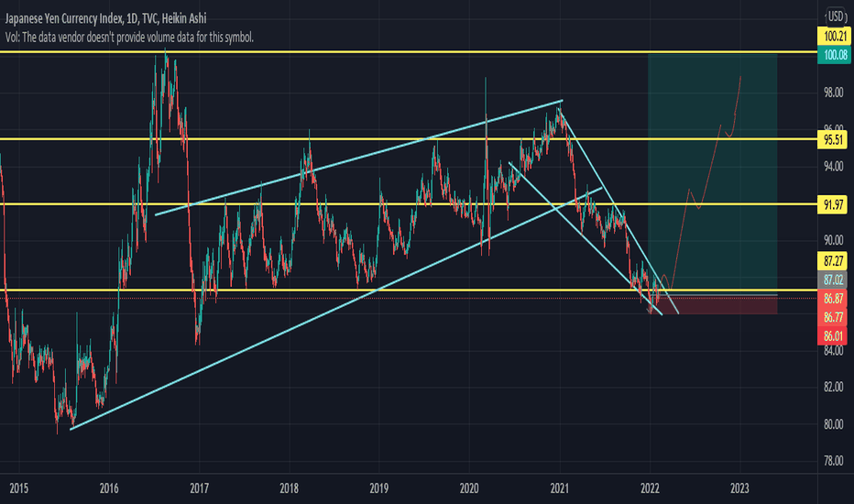Click the 87.27 yellow price label
854x504 pixels.
833,261
